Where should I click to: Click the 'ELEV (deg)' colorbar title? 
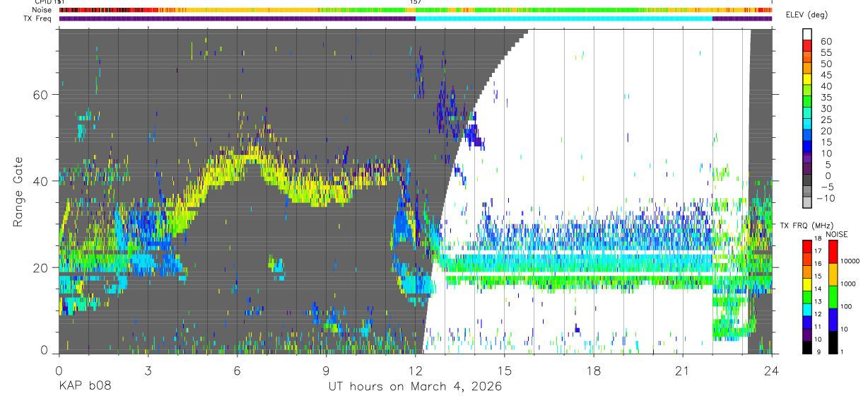click(x=807, y=15)
